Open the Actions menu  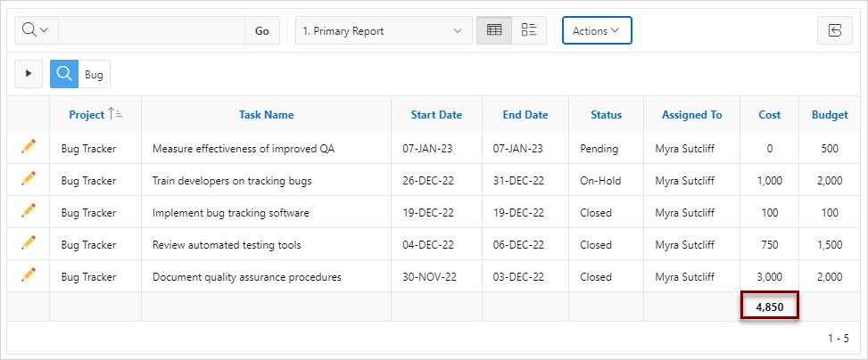coord(596,30)
